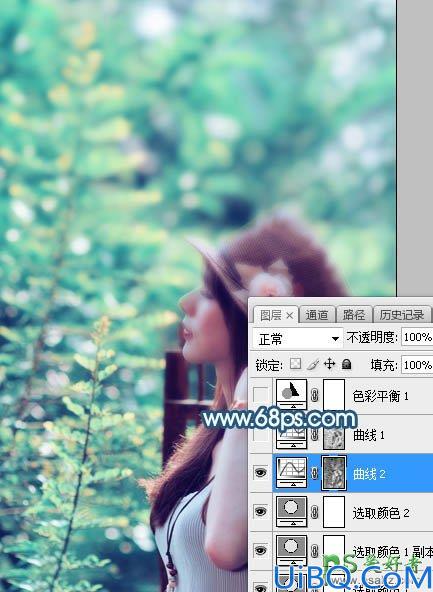433x592 pixels.
Task: Show the 曲线 1 layer visibility
Action: (x=260, y=435)
